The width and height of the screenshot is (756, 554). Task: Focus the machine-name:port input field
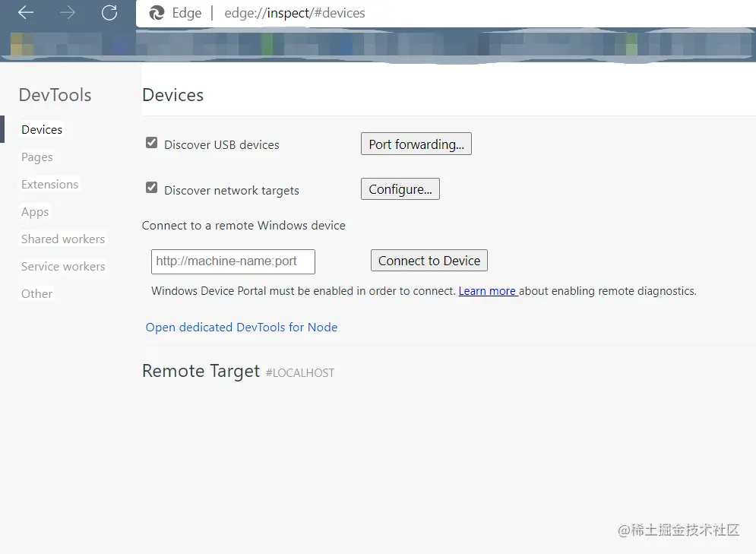pos(232,261)
